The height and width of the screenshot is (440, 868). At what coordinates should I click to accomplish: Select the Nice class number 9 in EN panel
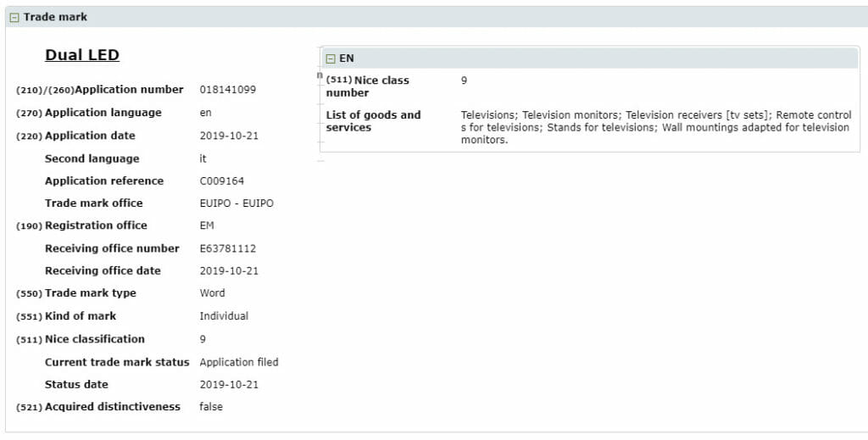point(464,81)
